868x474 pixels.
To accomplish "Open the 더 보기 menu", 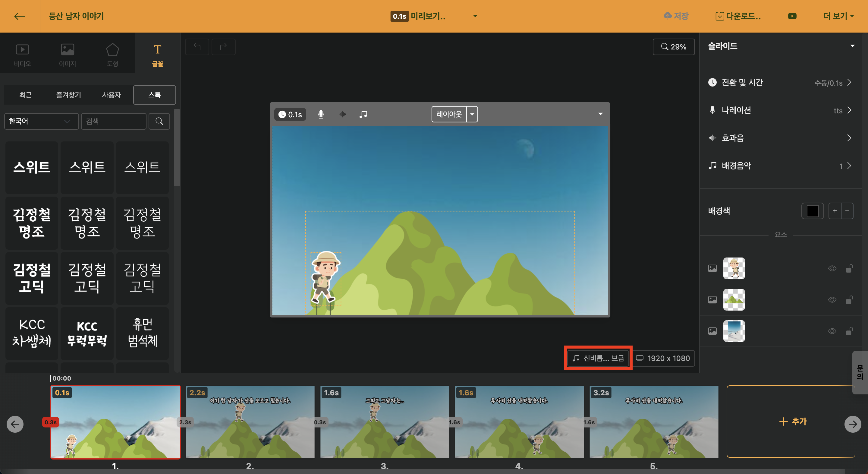I will tap(838, 16).
